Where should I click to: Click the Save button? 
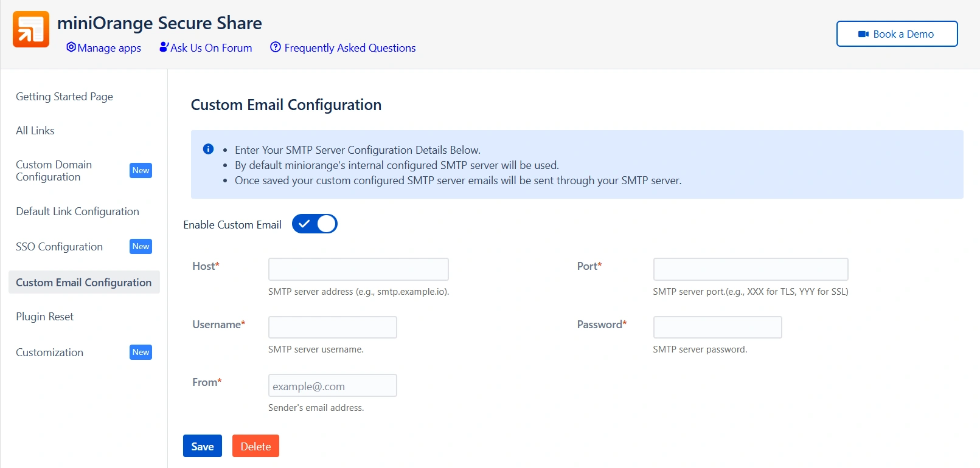pos(202,446)
